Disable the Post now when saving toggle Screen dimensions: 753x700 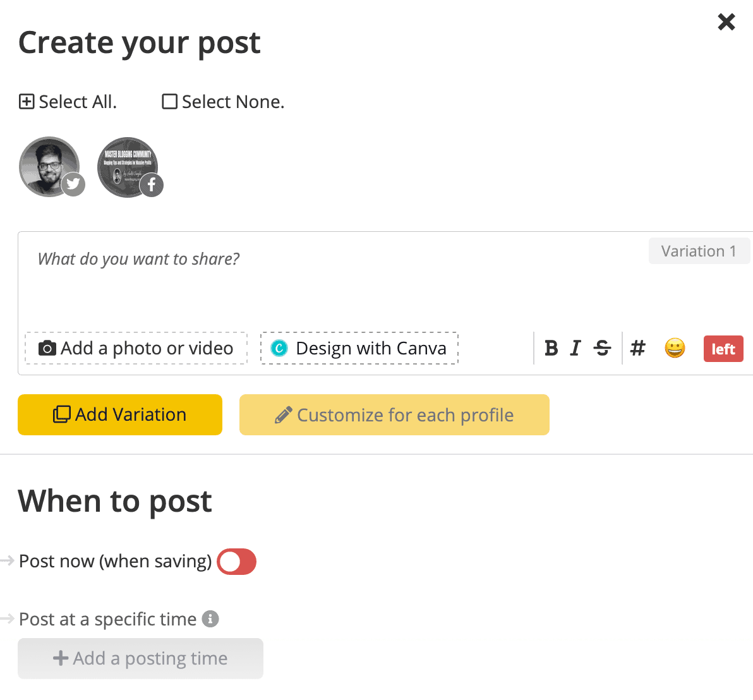coord(236,561)
